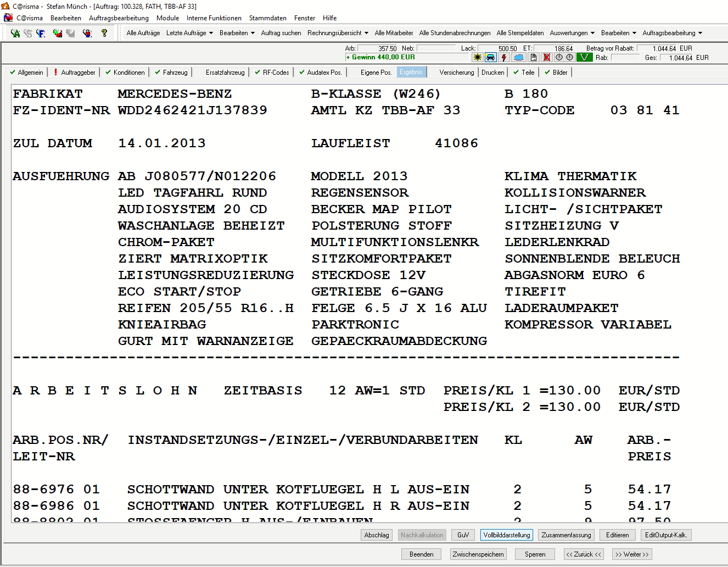Click the GuV button
This screenshot has height=567, width=728.
[x=463, y=535]
